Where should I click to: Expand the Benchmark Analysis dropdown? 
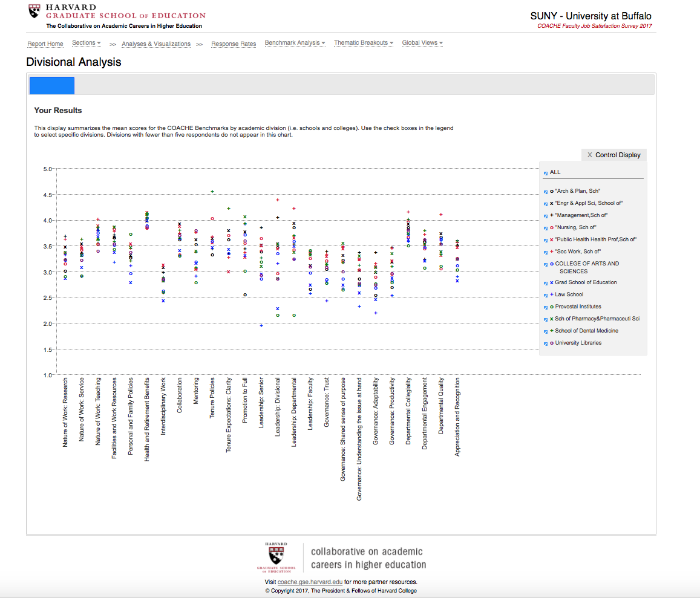click(x=295, y=43)
